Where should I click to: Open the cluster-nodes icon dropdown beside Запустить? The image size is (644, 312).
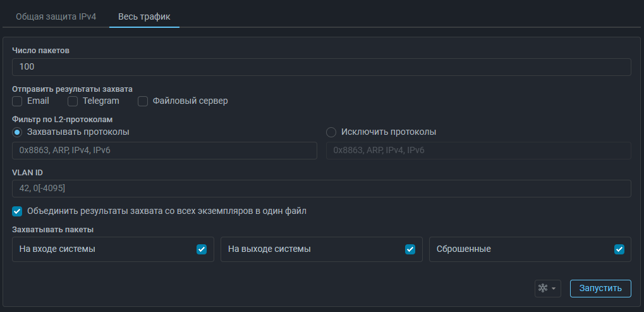547,288
